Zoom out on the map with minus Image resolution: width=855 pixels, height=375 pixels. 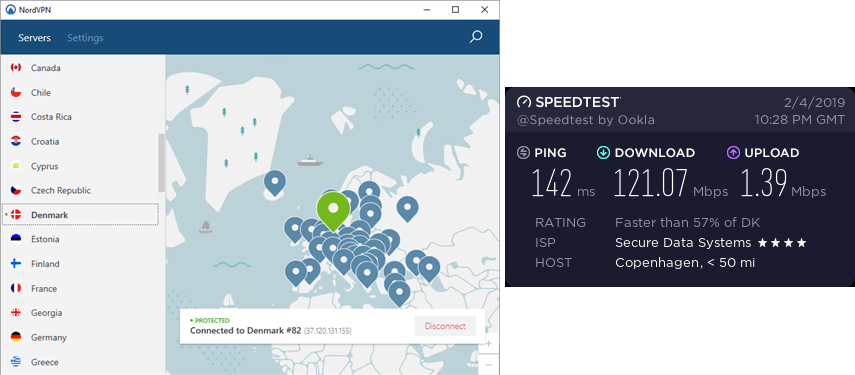click(489, 364)
